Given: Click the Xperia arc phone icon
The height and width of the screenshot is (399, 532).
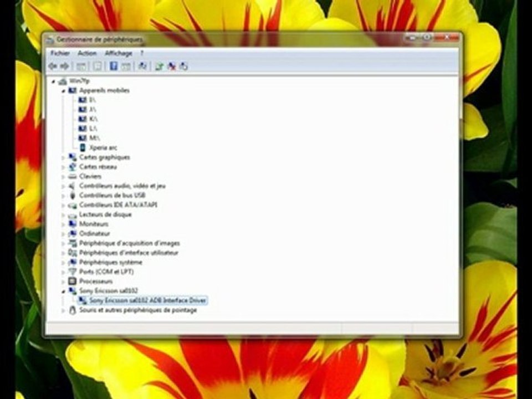Looking at the screenshot, I should [x=83, y=147].
